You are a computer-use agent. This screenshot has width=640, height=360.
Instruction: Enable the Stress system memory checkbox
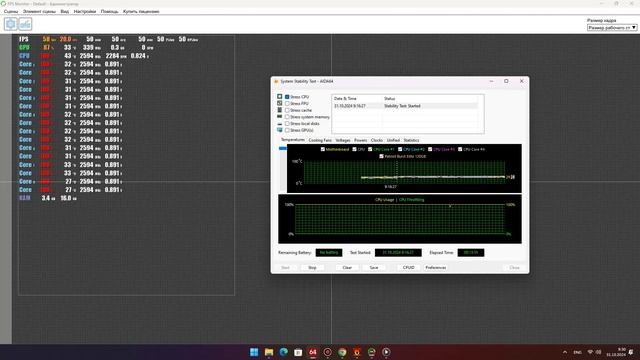tap(287, 117)
